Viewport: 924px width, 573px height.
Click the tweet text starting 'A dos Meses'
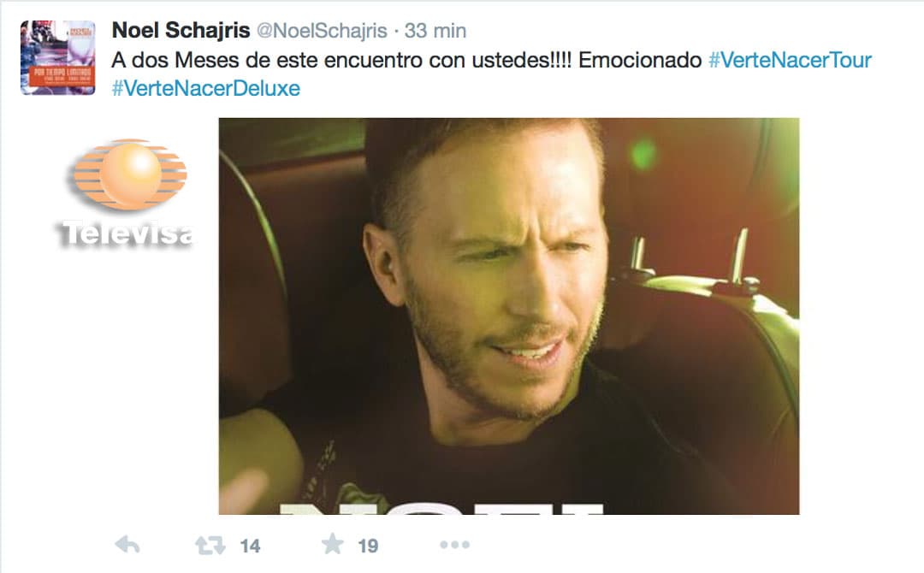click(x=491, y=74)
